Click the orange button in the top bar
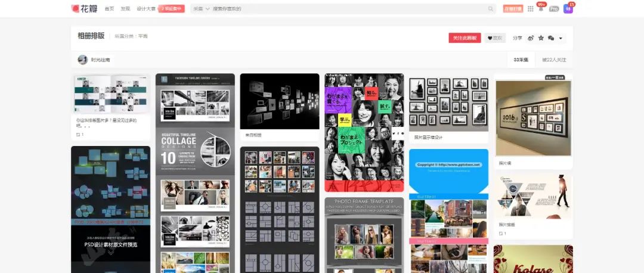This screenshot has height=273, width=644. pyautogui.click(x=513, y=8)
